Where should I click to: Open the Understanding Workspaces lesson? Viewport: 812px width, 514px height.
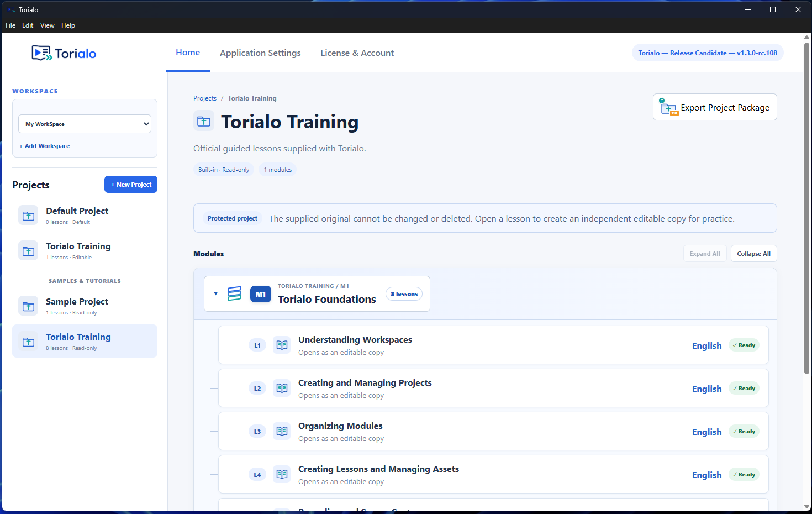tap(493, 345)
